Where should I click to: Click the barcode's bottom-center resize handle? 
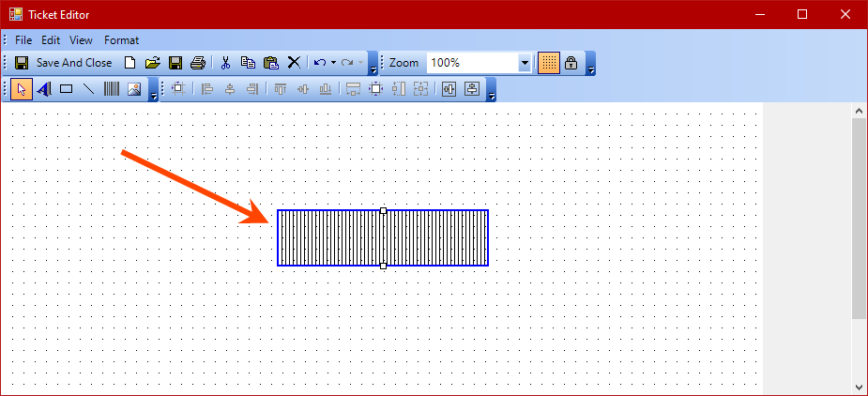(383, 266)
